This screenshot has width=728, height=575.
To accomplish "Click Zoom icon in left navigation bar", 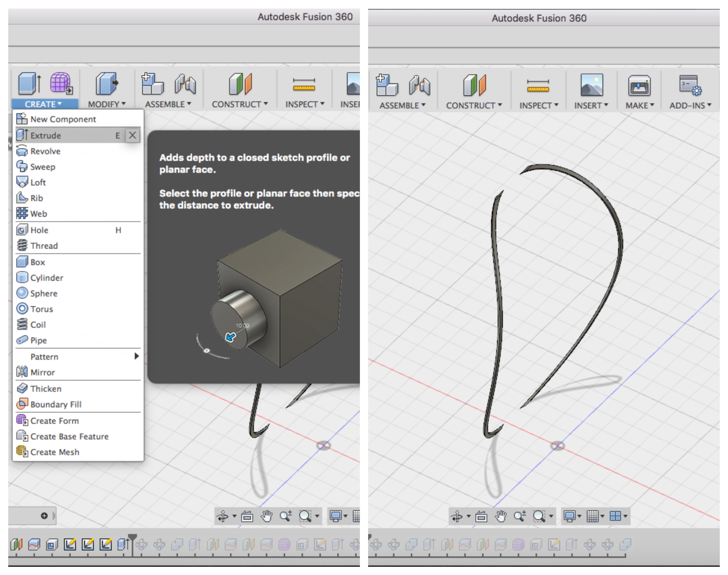I will (286, 516).
